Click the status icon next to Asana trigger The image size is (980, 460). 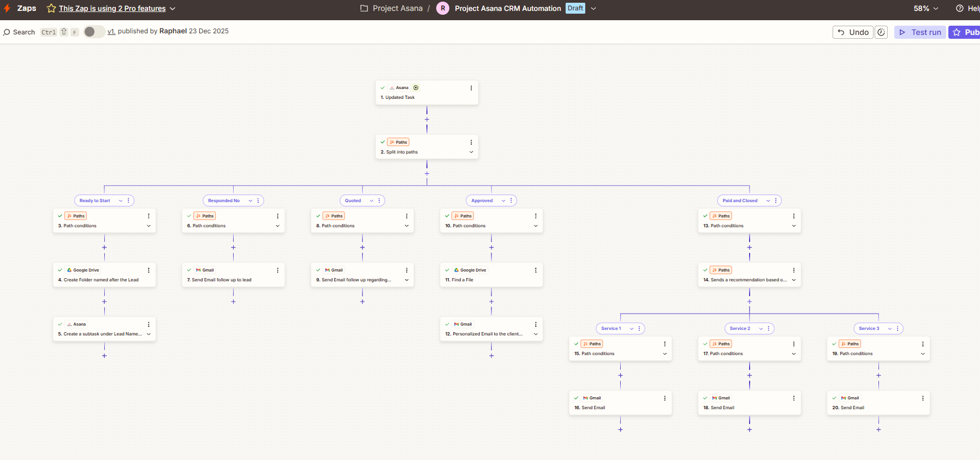pyautogui.click(x=416, y=87)
